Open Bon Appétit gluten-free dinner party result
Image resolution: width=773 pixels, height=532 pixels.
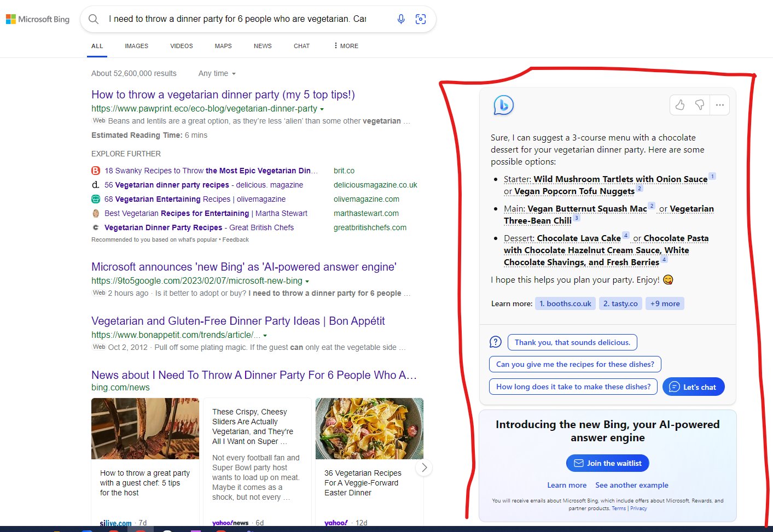click(238, 321)
